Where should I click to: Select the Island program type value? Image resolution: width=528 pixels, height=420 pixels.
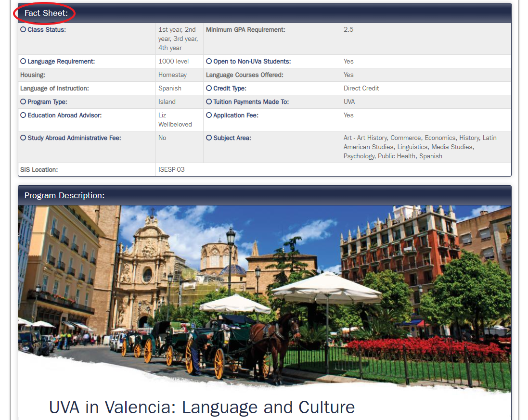pos(167,102)
